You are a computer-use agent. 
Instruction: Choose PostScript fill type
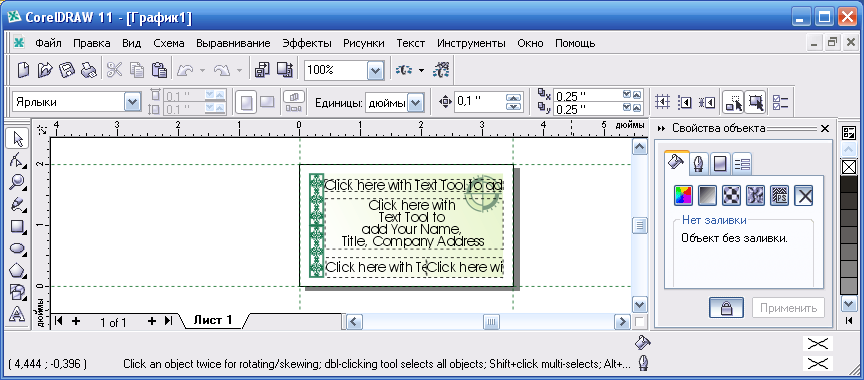tap(779, 195)
